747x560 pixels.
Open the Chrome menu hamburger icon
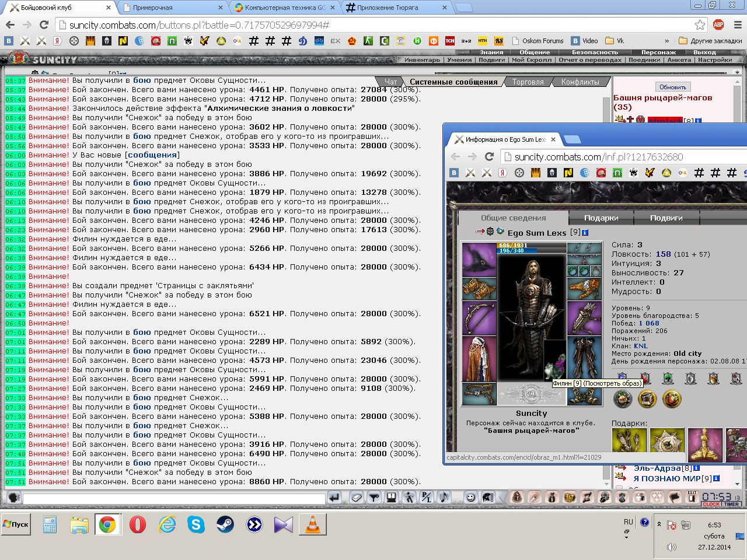(738, 24)
